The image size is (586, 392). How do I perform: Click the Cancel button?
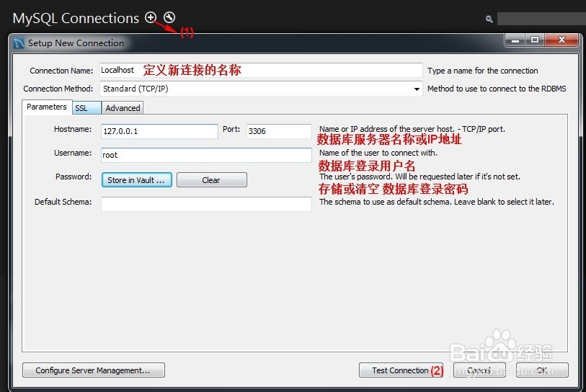(479, 370)
